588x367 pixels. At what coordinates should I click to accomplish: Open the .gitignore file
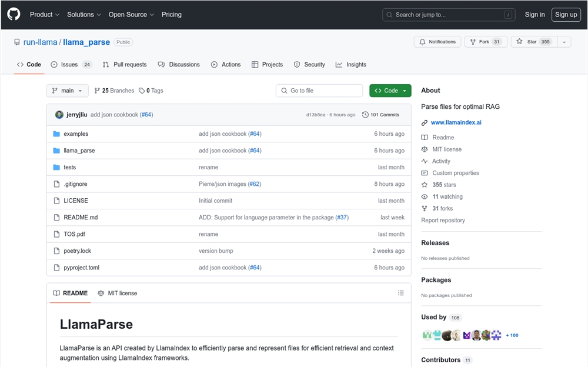pos(75,184)
